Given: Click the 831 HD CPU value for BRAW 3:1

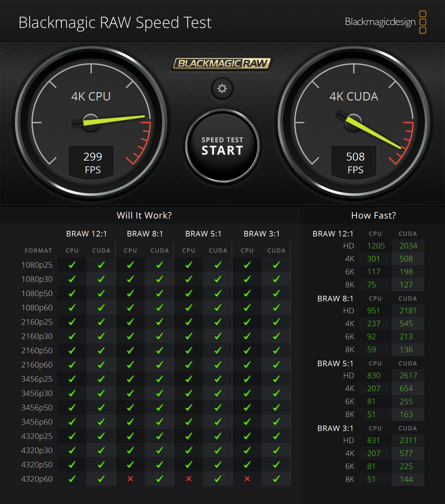Looking at the screenshot, I should click(x=373, y=440).
